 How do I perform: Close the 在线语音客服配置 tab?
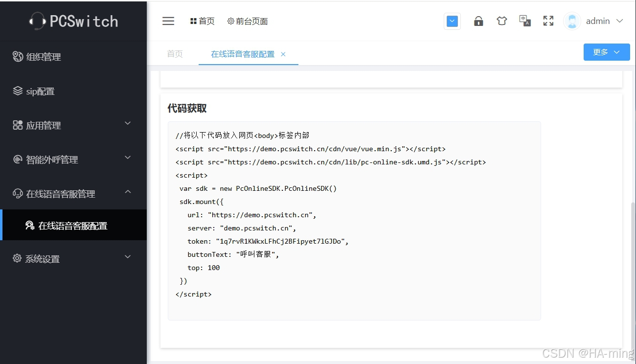(x=283, y=54)
